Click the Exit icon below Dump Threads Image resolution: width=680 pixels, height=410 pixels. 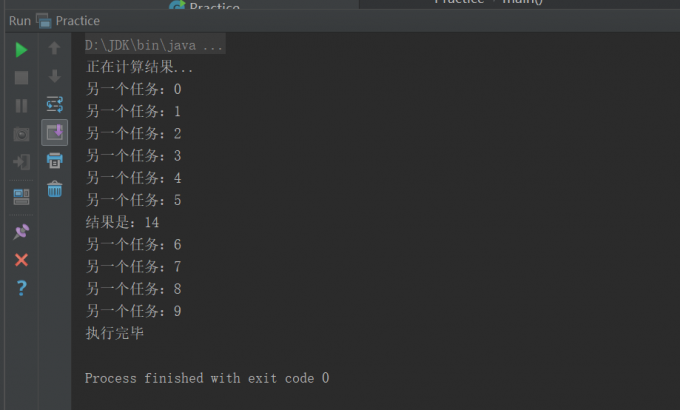tap(21, 162)
